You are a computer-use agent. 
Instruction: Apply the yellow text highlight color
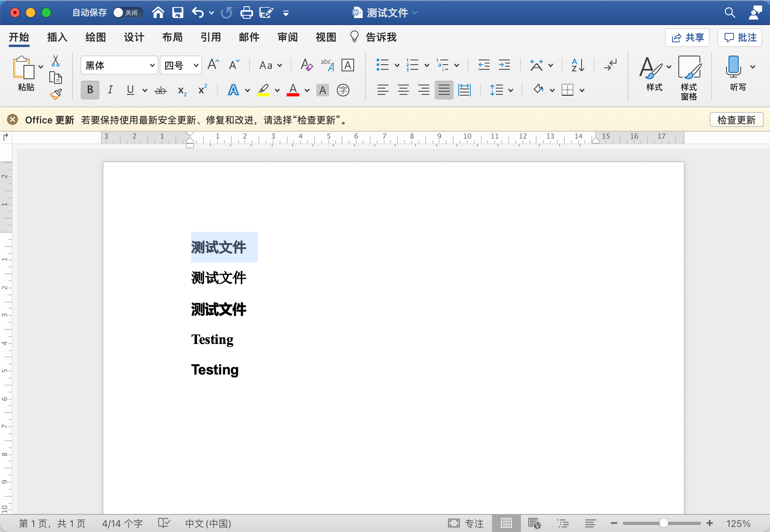[263, 90]
